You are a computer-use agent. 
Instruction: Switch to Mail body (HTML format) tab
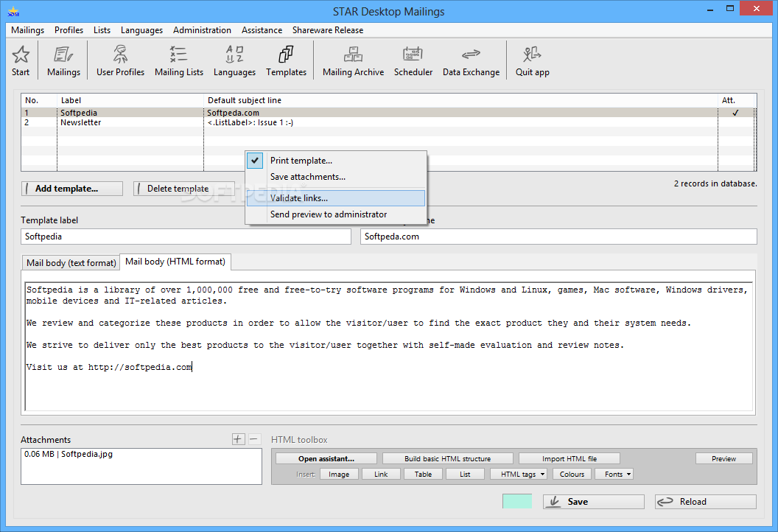pyautogui.click(x=175, y=262)
